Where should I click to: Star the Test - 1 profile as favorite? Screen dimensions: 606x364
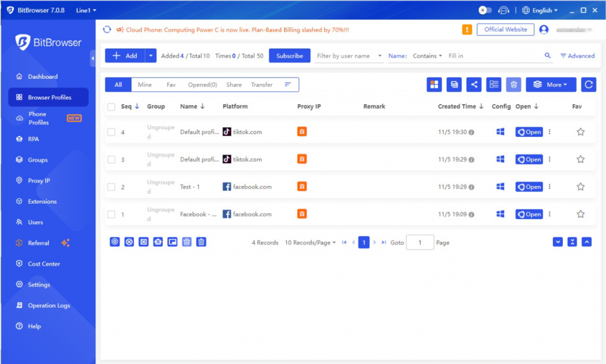point(581,187)
